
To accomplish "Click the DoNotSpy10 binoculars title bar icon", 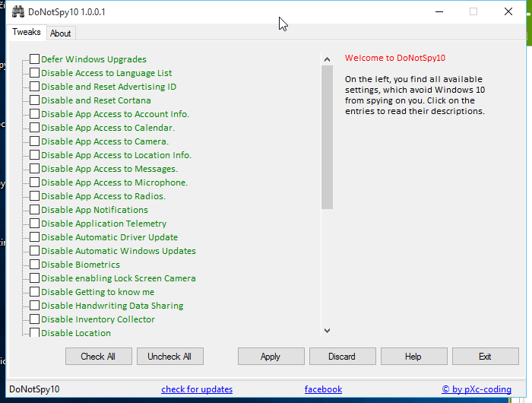I will point(18,12).
